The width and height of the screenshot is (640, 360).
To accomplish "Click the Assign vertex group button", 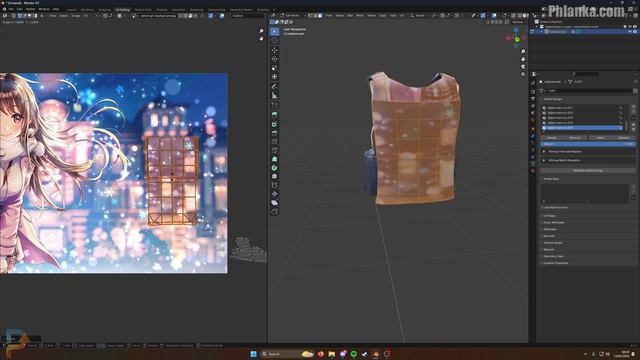I will tap(551, 138).
